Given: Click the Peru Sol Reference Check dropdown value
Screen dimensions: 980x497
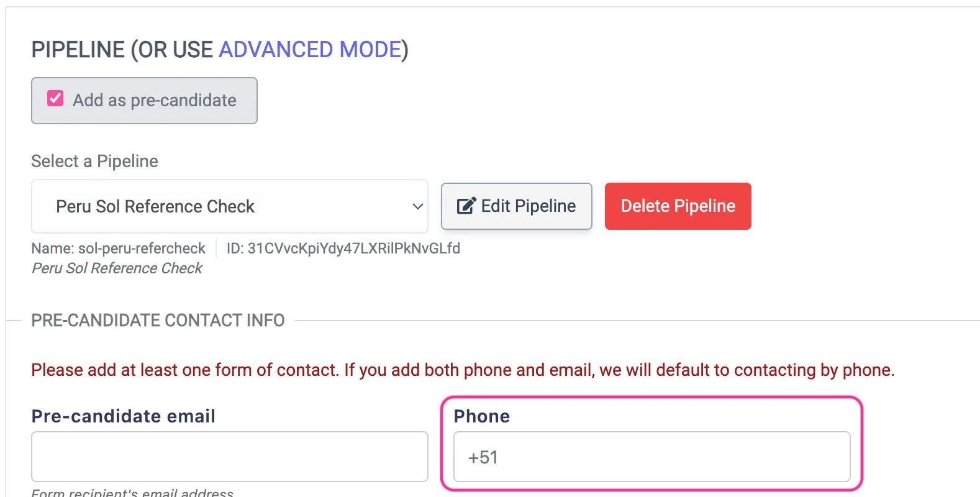Looking at the screenshot, I should tap(155, 206).
